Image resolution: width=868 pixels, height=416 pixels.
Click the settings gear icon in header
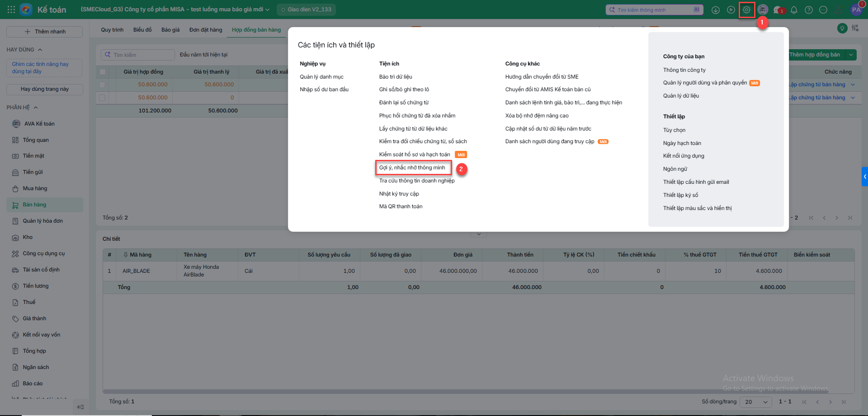point(746,9)
